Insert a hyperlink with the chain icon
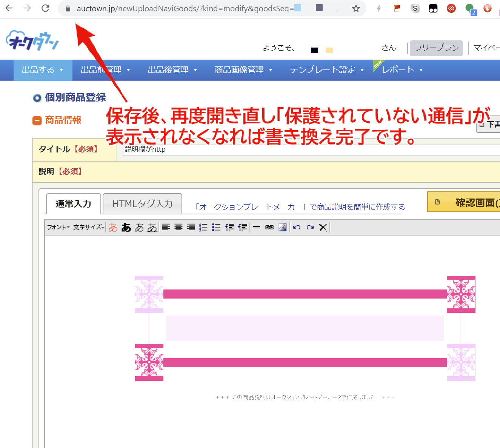This screenshot has width=500, height=448. [269, 227]
